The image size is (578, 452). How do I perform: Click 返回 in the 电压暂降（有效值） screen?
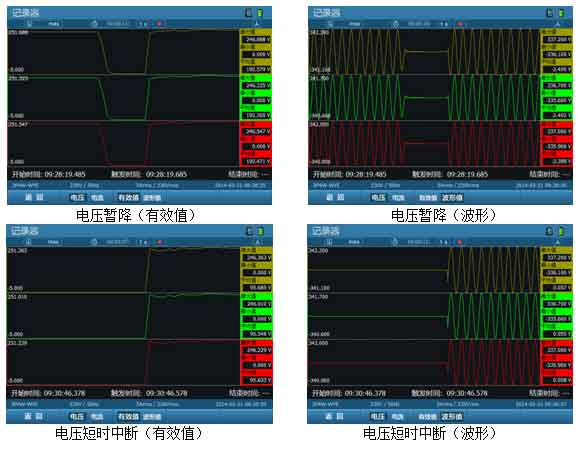click(34, 197)
